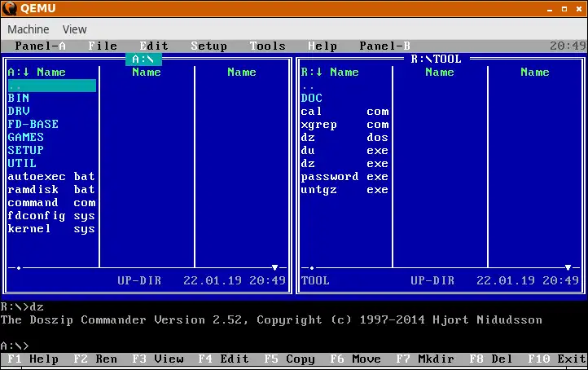Open the QEMU Machine menu

pos(29,29)
